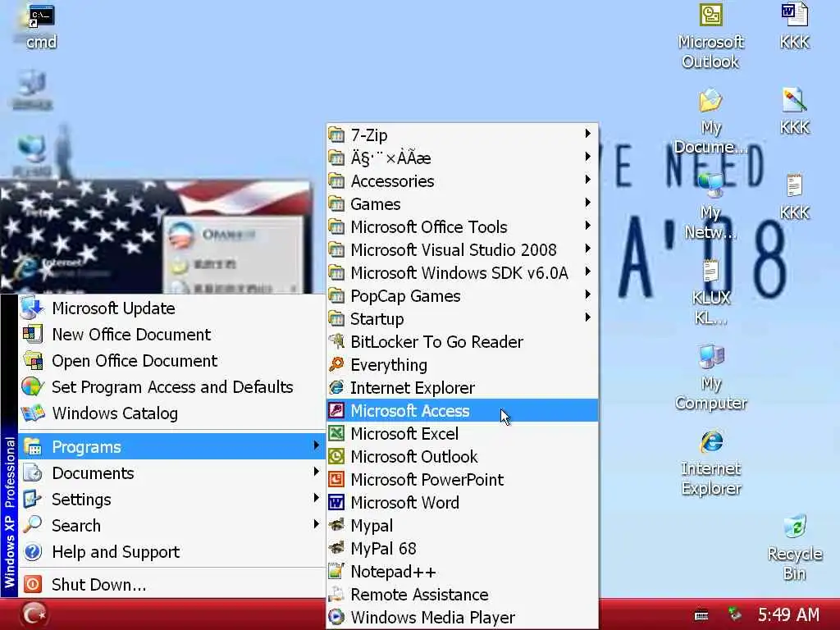Click the Internet Explorer icon in Programs menu
This screenshot has height=630, width=840.
[336, 387]
